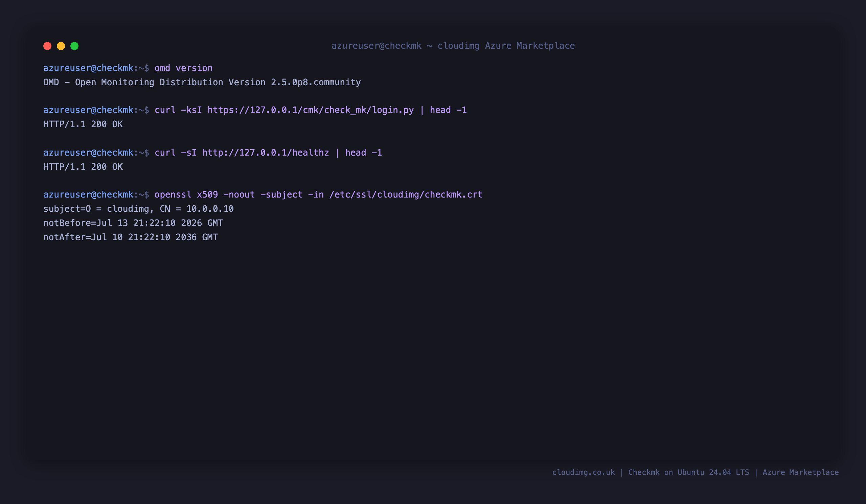Click the openssl x509 command line
Image resolution: width=866 pixels, height=504 pixels.
coord(319,195)
